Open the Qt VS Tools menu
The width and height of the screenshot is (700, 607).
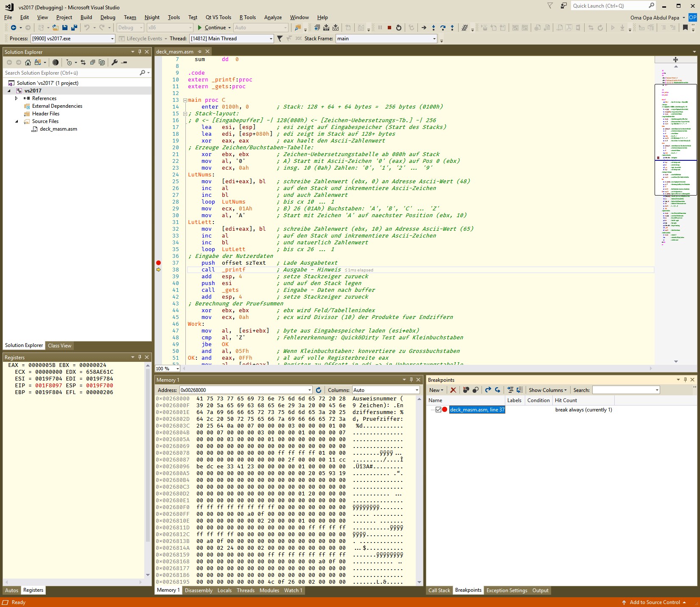pos(218,17)
